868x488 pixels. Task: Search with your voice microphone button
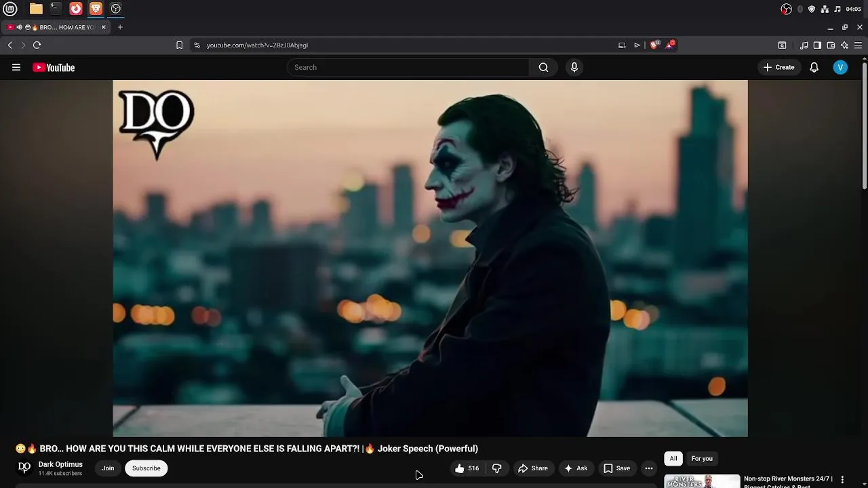point(574,67)
